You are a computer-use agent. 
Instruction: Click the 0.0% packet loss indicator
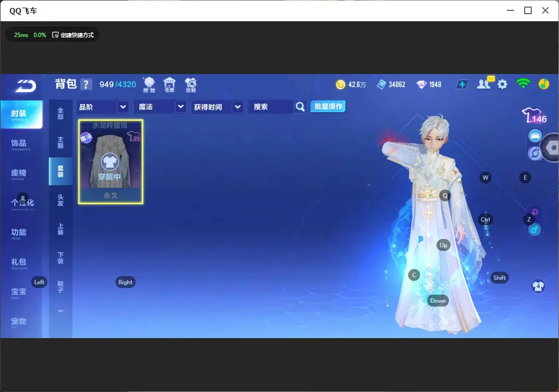click(40, 35)
